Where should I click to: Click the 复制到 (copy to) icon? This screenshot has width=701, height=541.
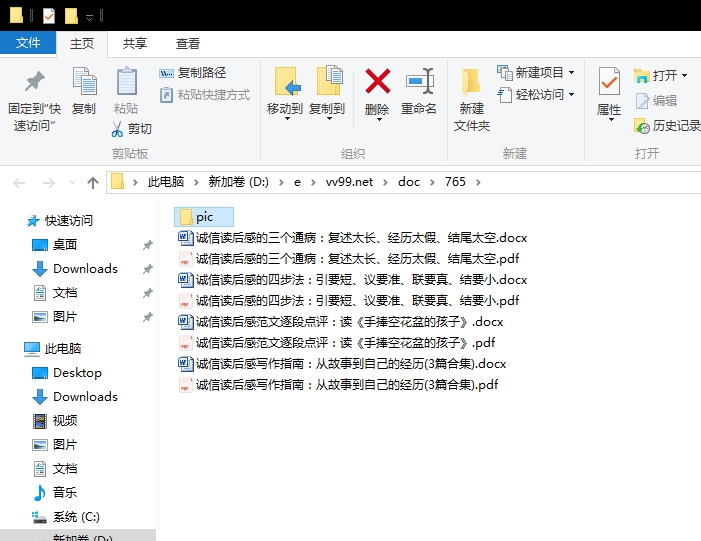pyautogui.click(x=329, y=81)
